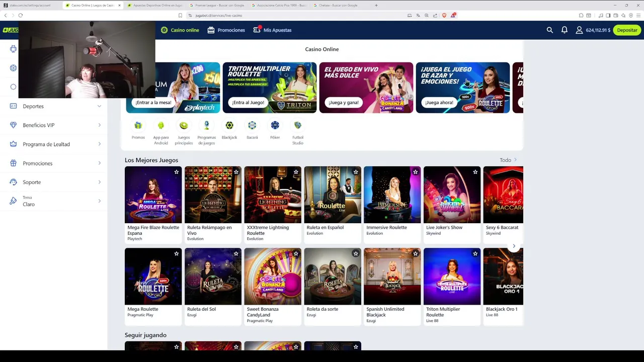The width and height of the screenshot is (644, 362).
Task: Click the address bar URL field
Action: click(x=297, y=16)
